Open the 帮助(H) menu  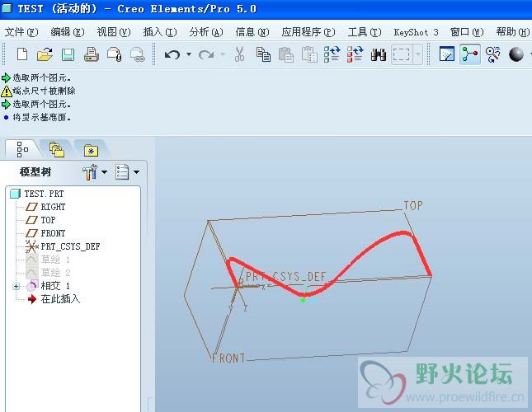(x=513, y=32)
